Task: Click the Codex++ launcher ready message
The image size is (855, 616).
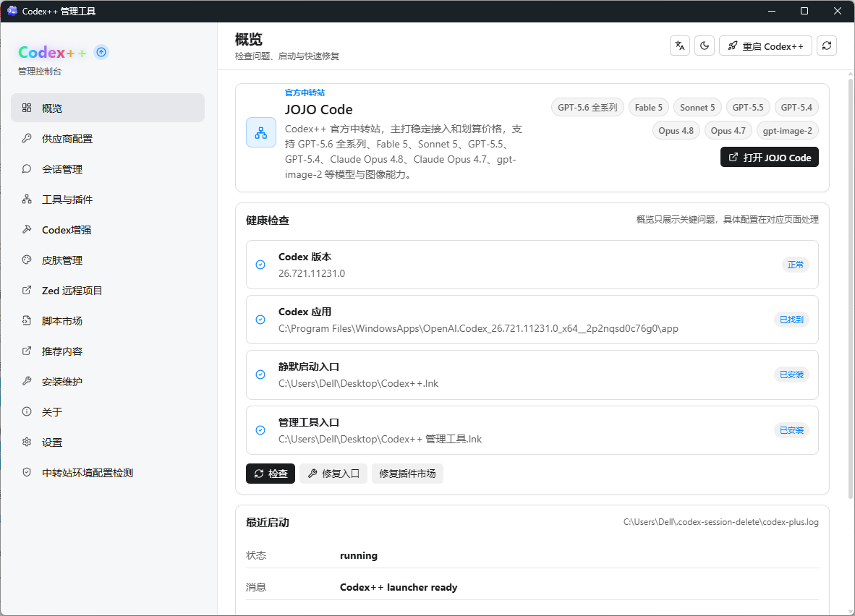Action: point(399,587)
